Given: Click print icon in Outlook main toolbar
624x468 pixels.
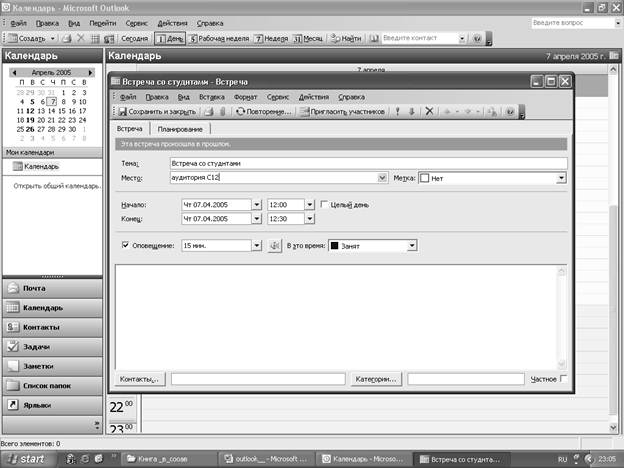Looking at the screenshot, I should coord(67,38).
